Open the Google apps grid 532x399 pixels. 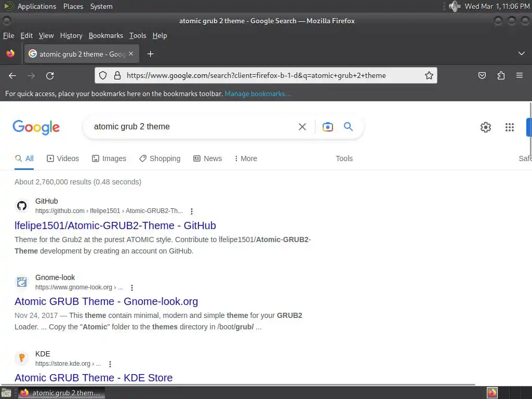(509, 127)
